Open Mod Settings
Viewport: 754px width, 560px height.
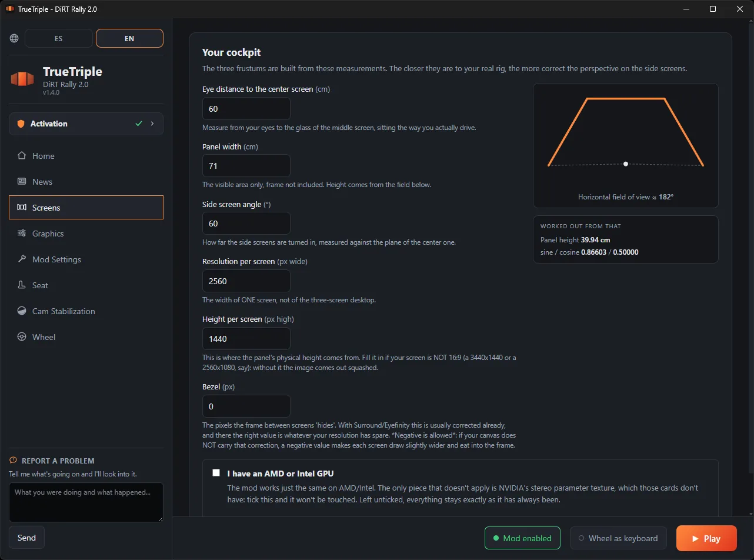[86, 259]
